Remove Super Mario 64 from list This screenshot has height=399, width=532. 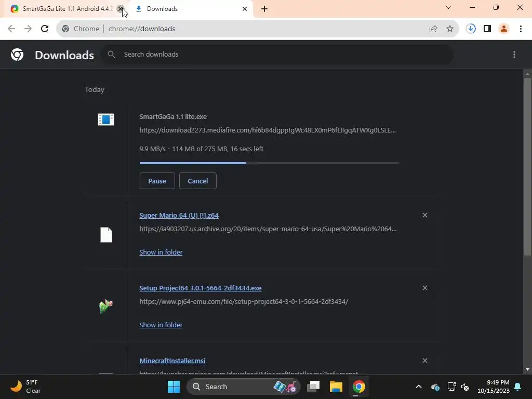coord(425,215)
